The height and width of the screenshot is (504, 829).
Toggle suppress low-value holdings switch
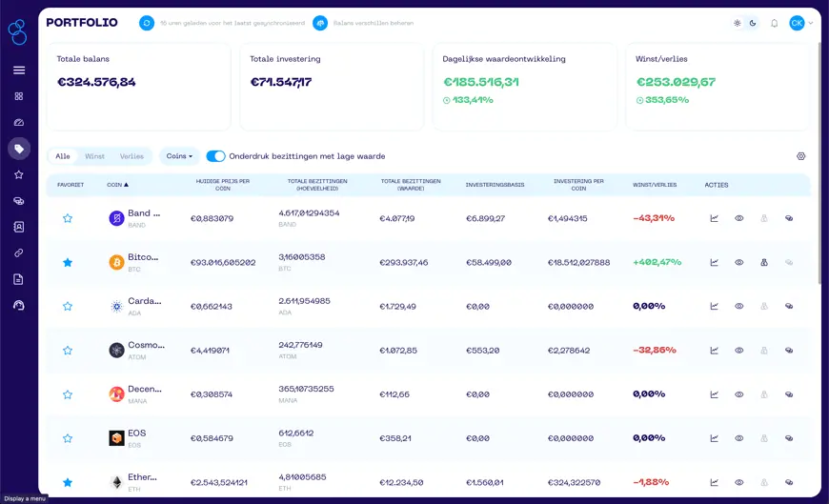tap(215, 156)
